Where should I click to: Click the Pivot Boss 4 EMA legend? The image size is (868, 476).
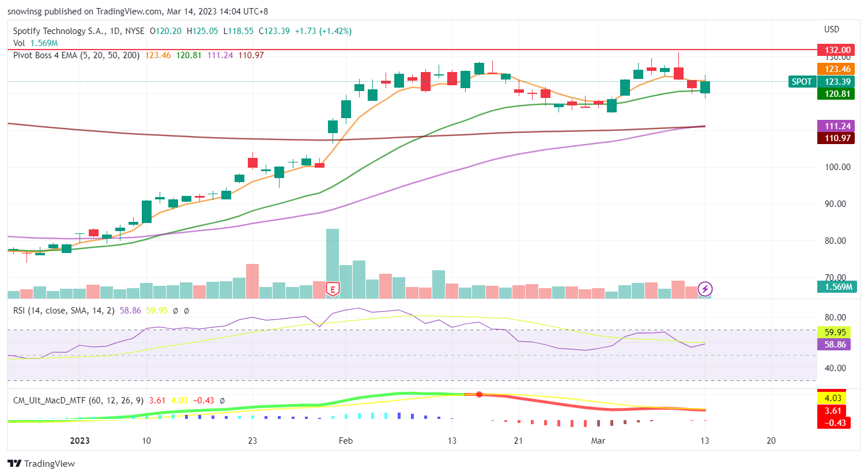point(76,55)
